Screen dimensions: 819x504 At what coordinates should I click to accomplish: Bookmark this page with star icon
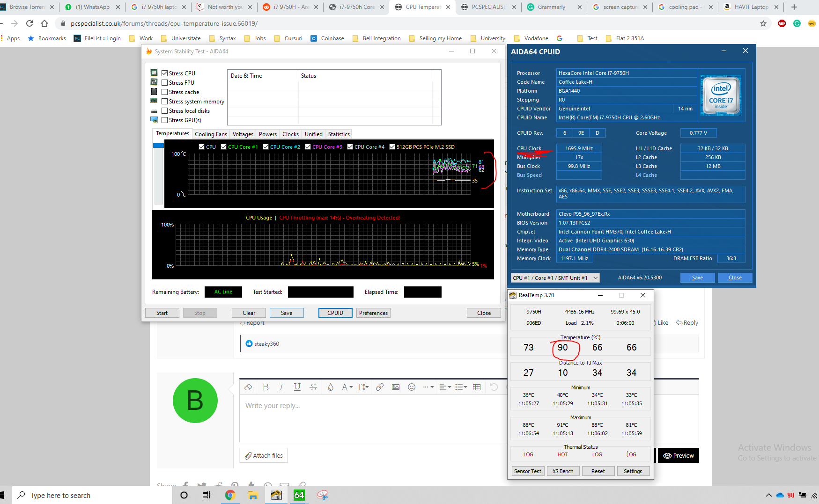(763, 23)
